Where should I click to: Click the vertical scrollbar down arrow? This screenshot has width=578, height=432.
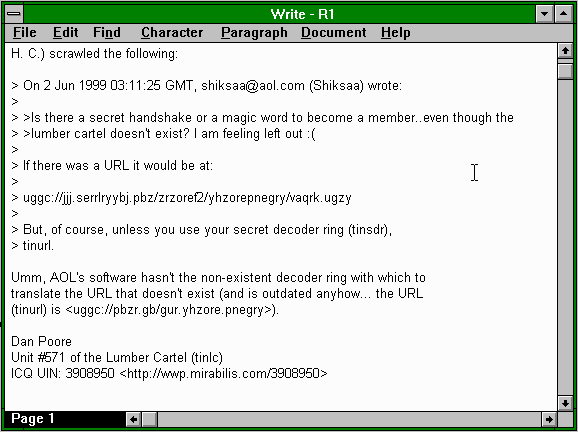pyautogui.click(x=565, y=403)
